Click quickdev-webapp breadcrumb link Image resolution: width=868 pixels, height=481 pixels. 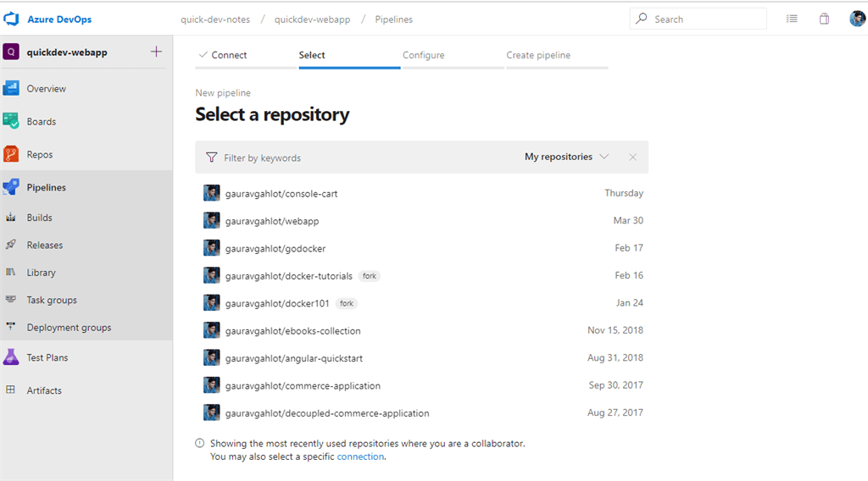click(x=312, y=19)
